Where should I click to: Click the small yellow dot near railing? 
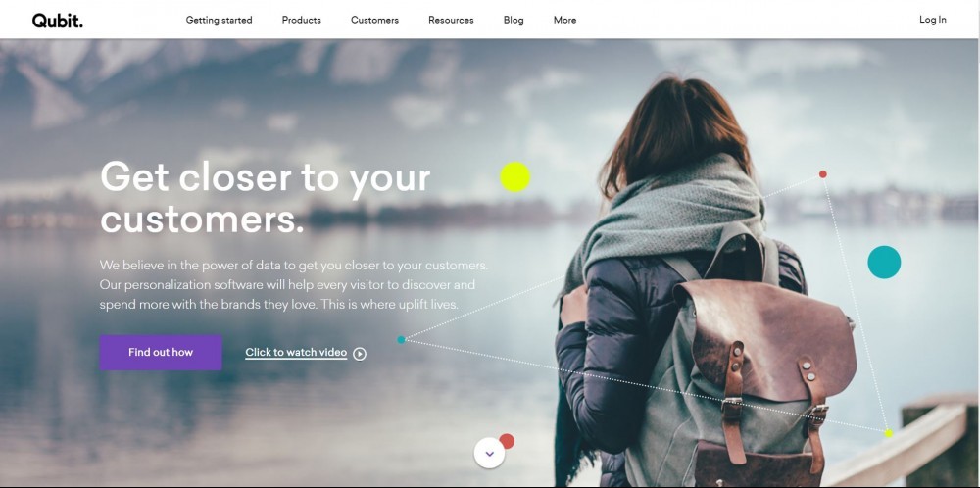[x=888, y=433]
